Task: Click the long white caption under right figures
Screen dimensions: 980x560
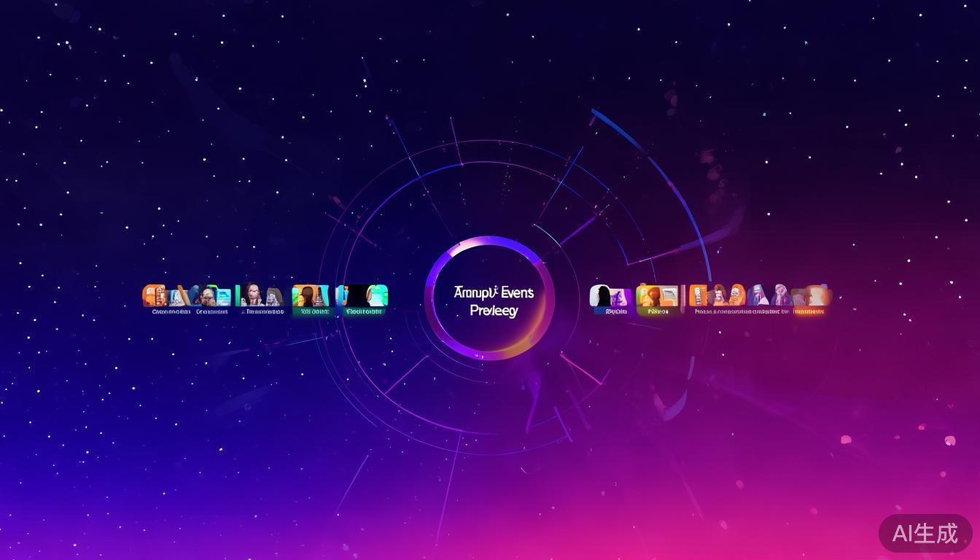Action: [x=741, y=312]
